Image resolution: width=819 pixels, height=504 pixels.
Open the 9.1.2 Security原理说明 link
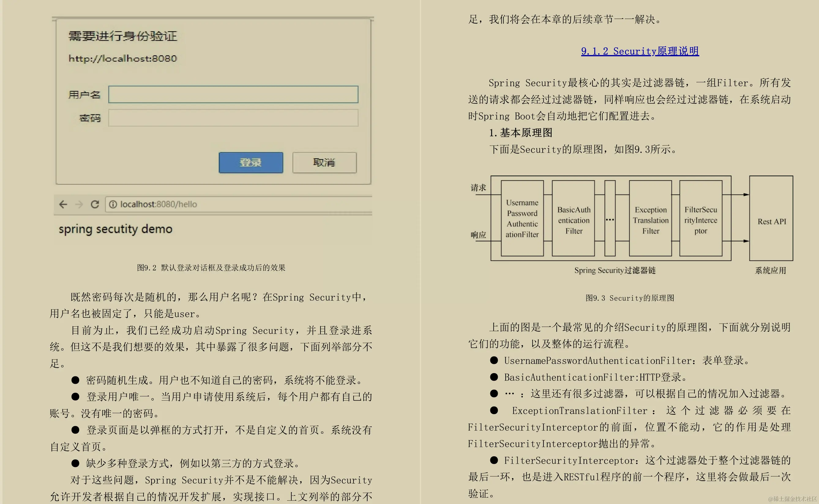pyautogui.click(x=640, y=51)
